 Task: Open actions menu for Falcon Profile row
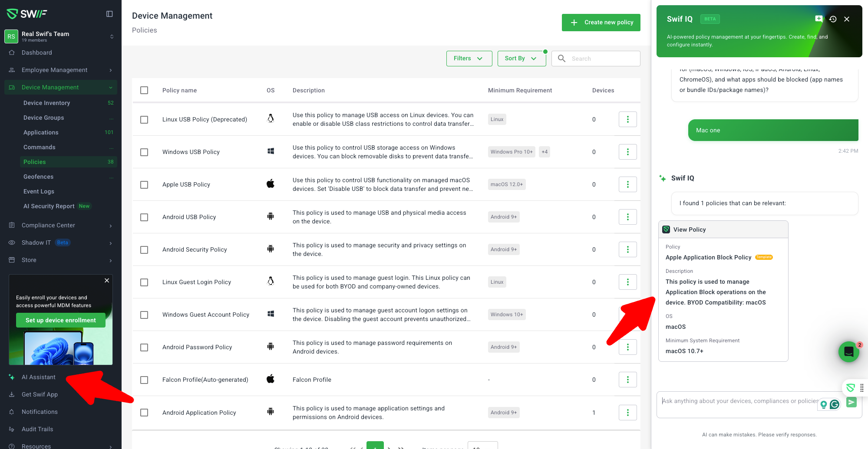(627, 380)
